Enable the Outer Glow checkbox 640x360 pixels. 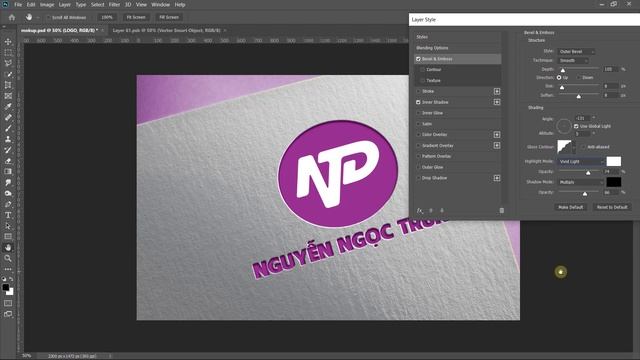(418, 167)
